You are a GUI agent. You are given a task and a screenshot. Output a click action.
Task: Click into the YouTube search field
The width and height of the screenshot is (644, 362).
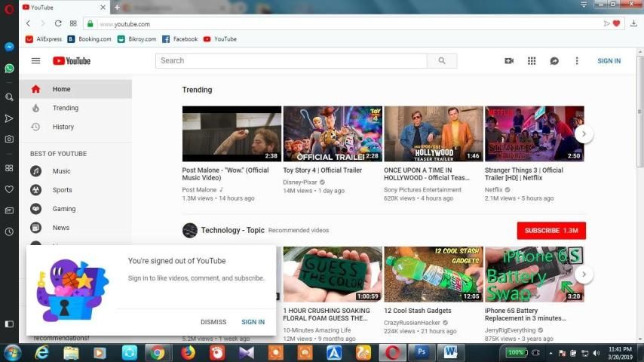(291, 61)
